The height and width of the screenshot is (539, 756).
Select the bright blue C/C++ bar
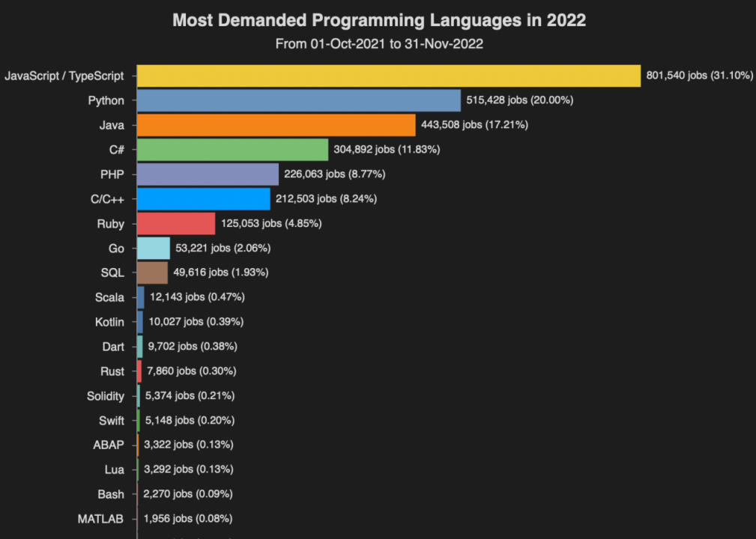coord(203,199)
